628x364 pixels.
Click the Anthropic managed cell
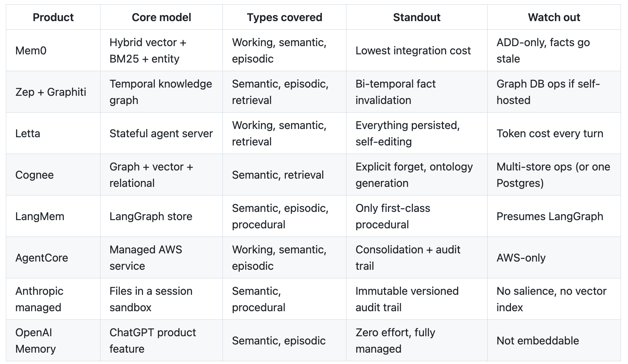coord(53,299)
